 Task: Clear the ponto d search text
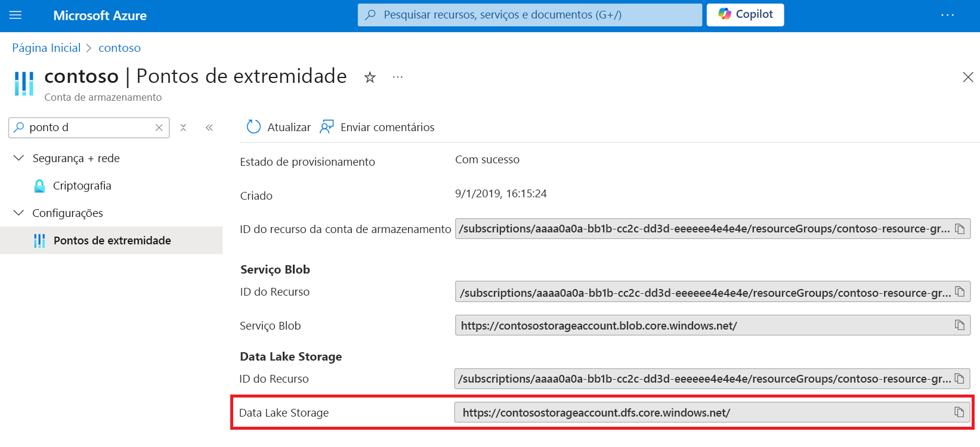click(158, 127)
